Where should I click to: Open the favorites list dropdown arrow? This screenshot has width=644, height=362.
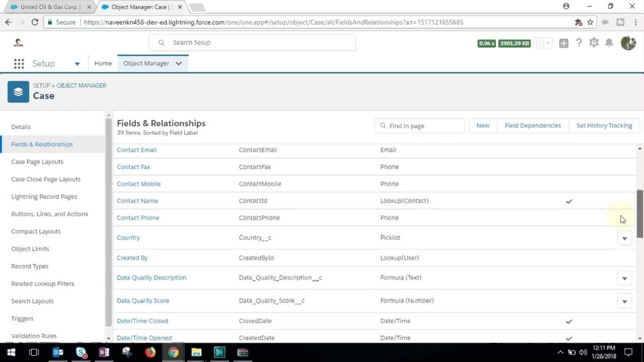point(548,43)
